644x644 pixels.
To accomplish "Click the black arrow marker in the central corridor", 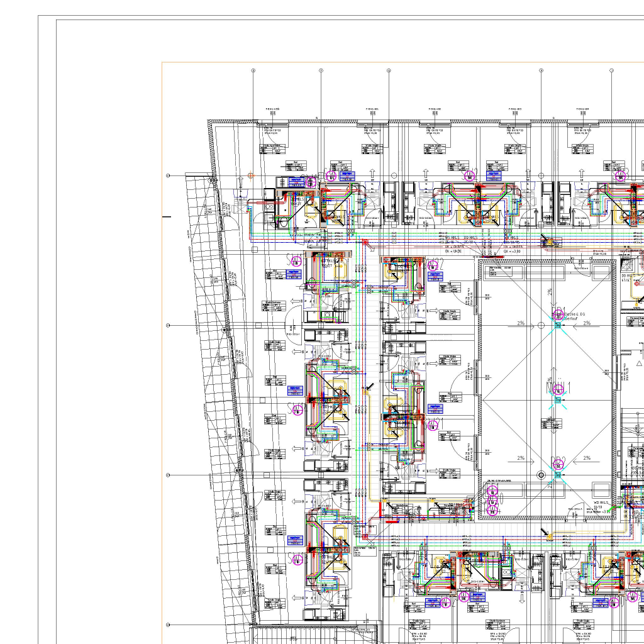I will 370,387.
